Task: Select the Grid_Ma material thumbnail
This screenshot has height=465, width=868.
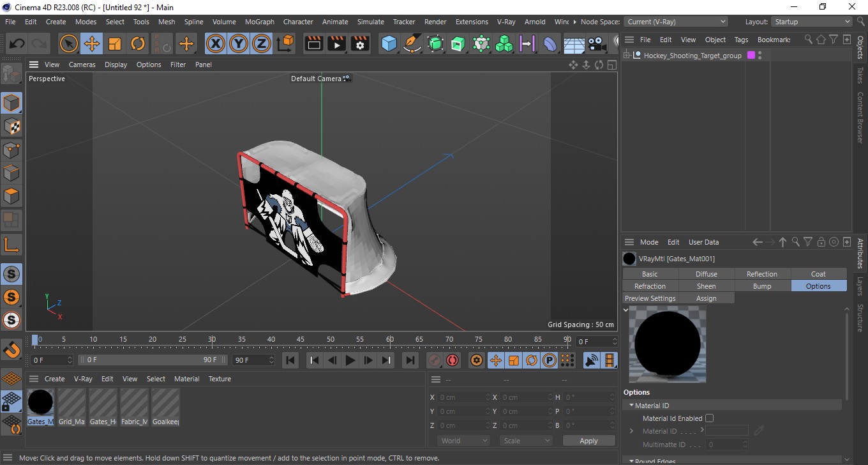Action: tap(71, 407)
